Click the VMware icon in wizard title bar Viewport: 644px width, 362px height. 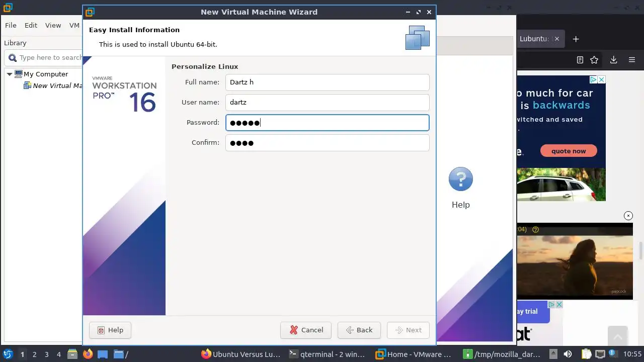90,12
